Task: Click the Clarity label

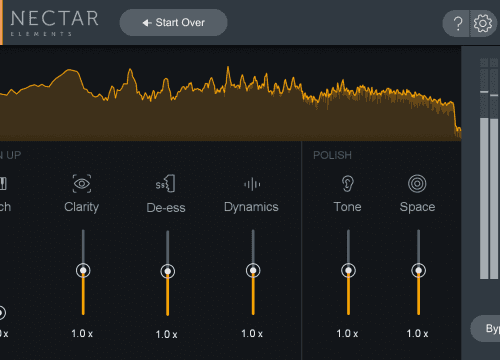Action: [x=82, y=207]
